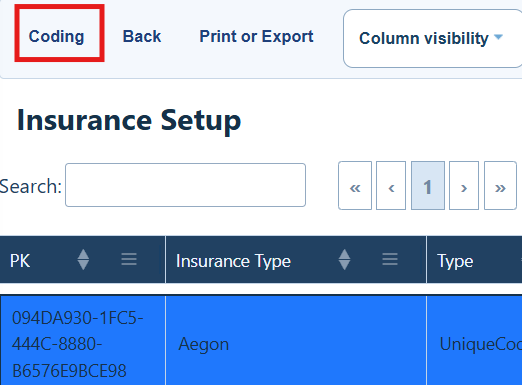Click the Back button
Image resolution: width=522 pixels, height=385 pixels.
(x=142, y=36)
